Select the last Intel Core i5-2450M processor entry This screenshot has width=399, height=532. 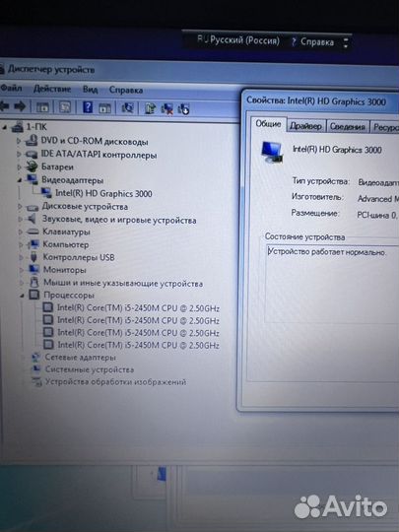point(139,345)
